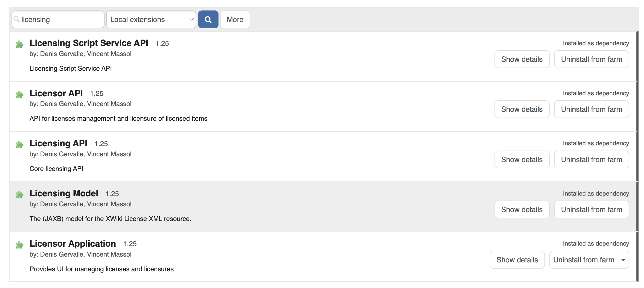Image resolution: width=644 pixels, height=288 pixels.
Task: Click the blue magnifier search button
Action: click(x=208, y=19)
